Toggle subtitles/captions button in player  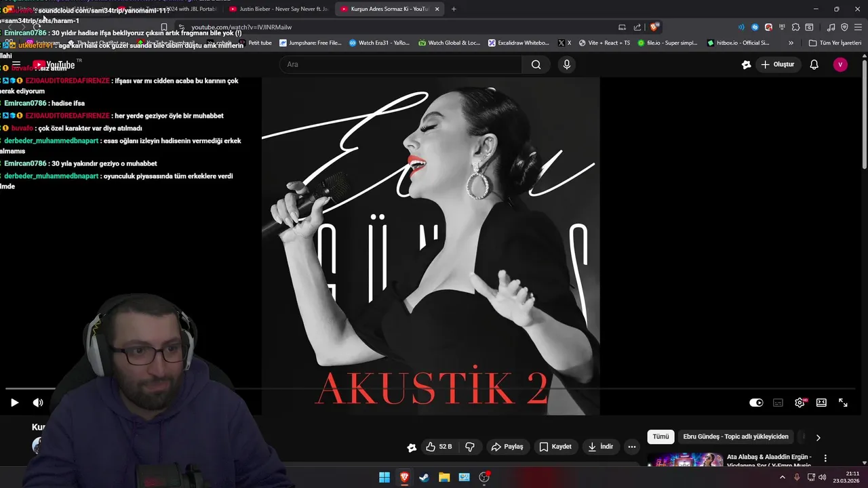778,403
